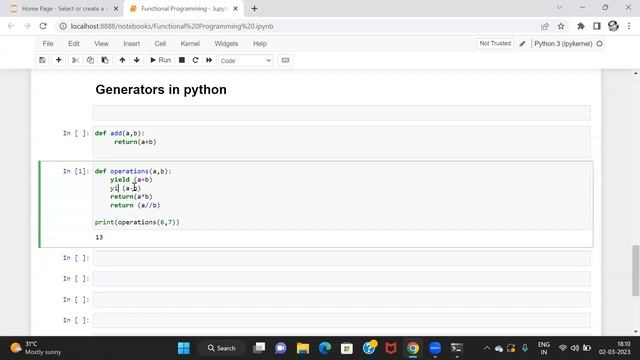This screenshot has width=640, height=360.
Task: Switch to the Home Page browser tab
Action: click(x=63, y=9)
